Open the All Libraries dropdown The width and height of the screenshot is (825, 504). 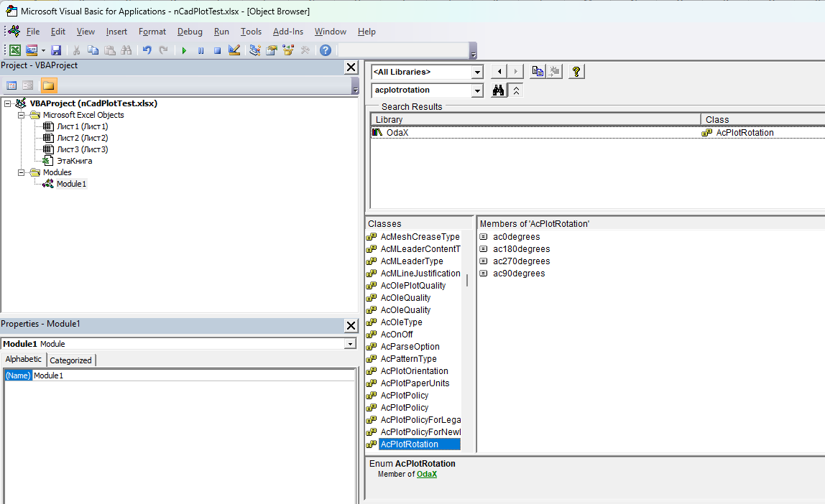(x=477, y=72)
